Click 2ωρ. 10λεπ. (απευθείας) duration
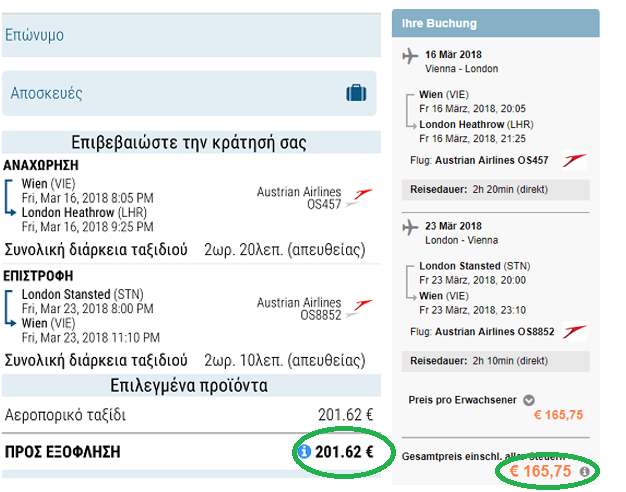This screenshot has height=492, width=626. pyautogui.click(x=285, y=361)
